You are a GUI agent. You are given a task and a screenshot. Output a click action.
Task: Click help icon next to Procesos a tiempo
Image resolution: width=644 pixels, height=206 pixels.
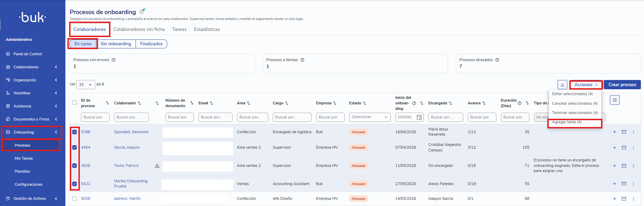302,60
